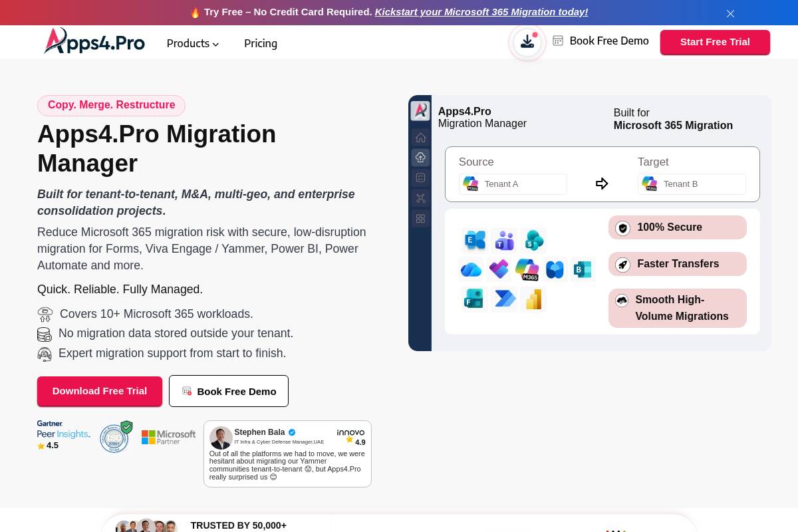Image resolution: width=798 pixels, height=532 pixels.
Task: Expand the Products dropdown menu
Action: [193, 43]
